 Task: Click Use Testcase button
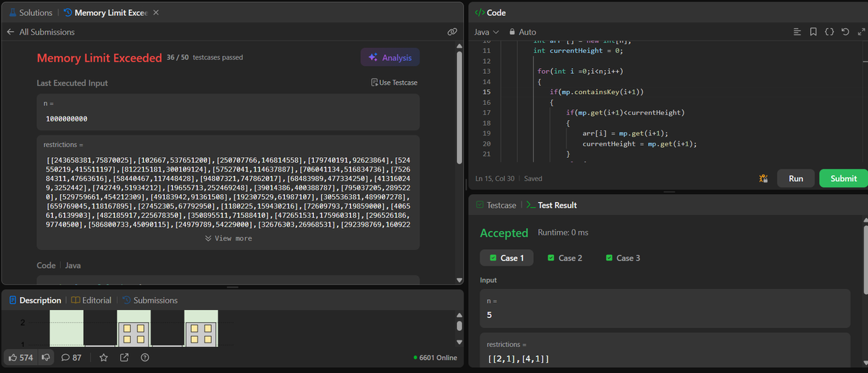click(393, 83)
